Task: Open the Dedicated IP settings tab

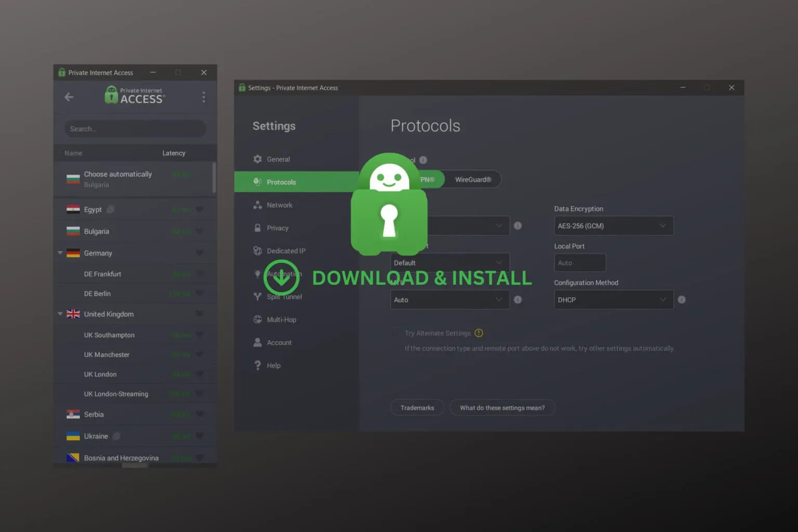Action: [x=297, y=250]
